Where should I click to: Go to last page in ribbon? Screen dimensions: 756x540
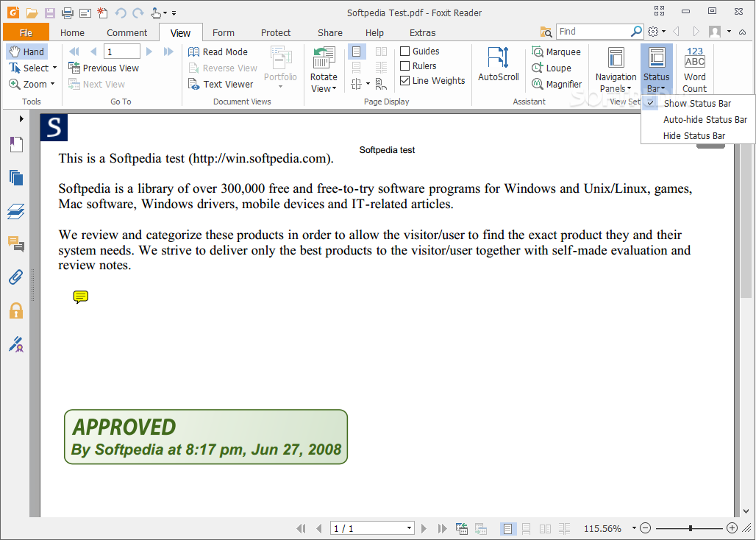168,51
